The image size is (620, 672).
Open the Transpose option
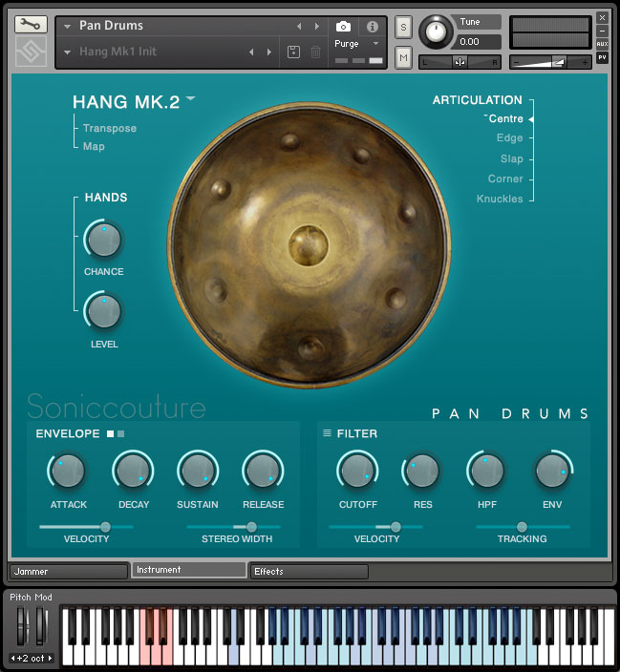click(110, 128)
